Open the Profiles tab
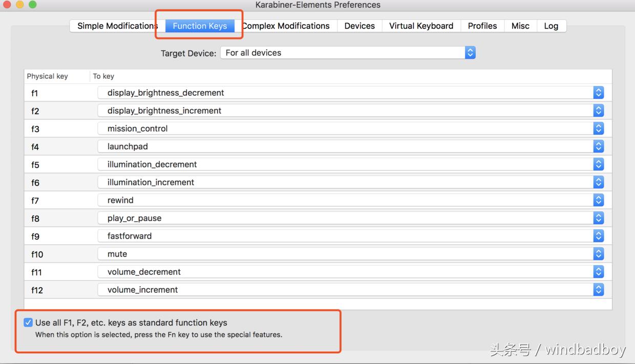The image size is (635, 364). pyautogui.click(x=482, y=26)
